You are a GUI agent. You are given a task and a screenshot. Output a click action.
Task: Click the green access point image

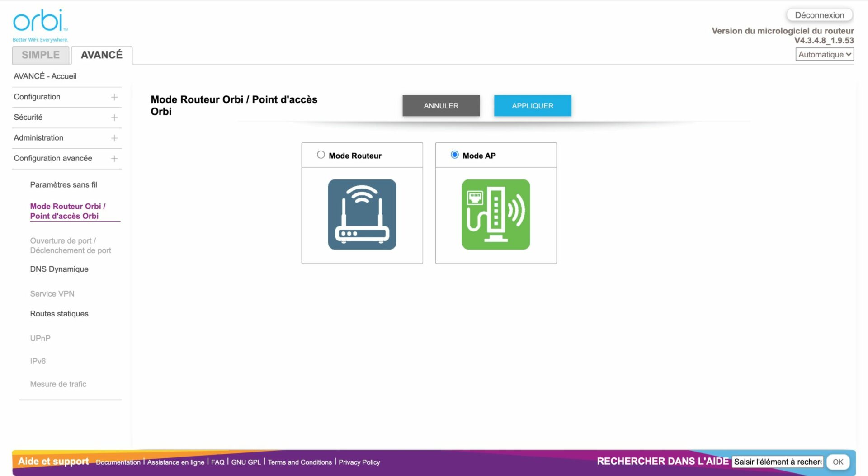pyautogui.click(x=495, y=214)
